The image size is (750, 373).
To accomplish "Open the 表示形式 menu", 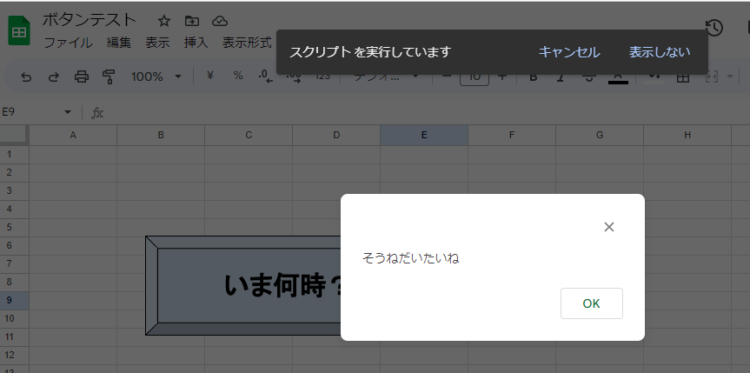I will (x=247, y=43).
